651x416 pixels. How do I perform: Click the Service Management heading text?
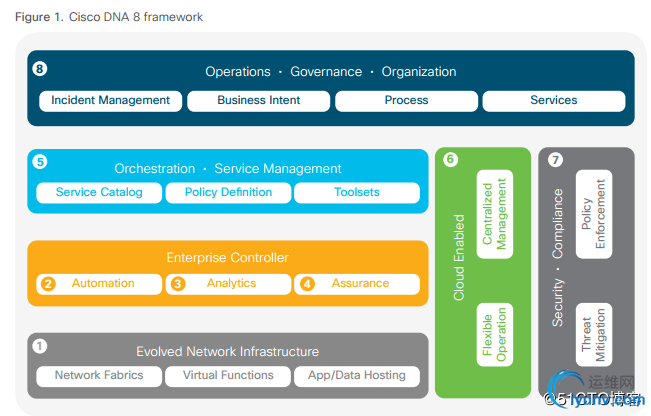[x=278, y=169]
